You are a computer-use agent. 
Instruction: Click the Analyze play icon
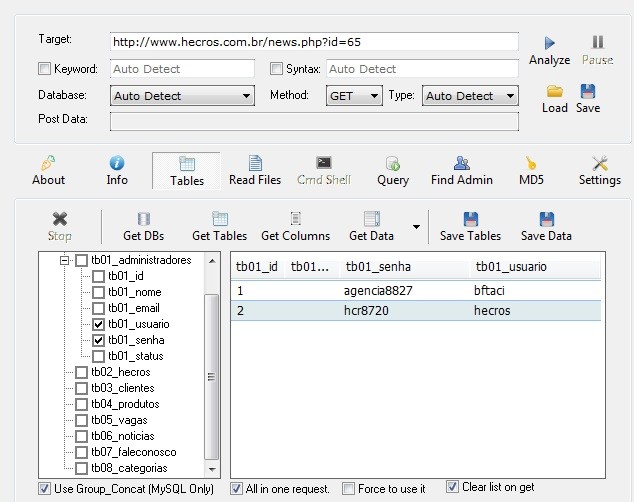point(549,43)
